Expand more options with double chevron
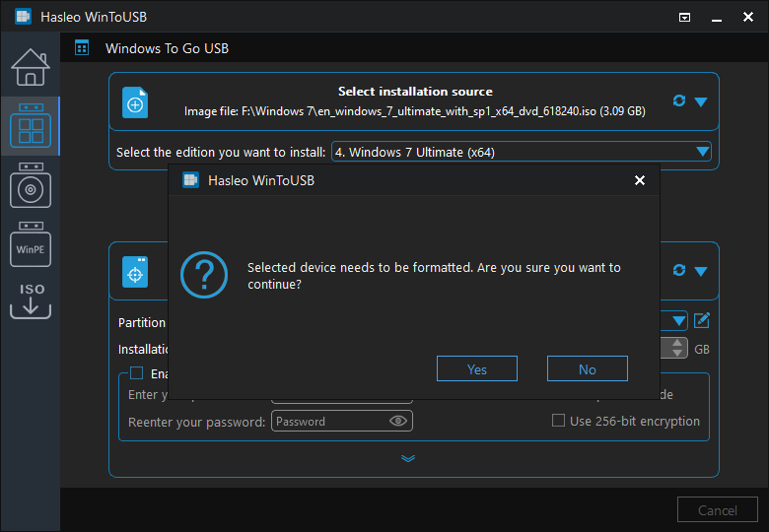The width and height of the screenshot is (769, 532). tap(408, 458)
